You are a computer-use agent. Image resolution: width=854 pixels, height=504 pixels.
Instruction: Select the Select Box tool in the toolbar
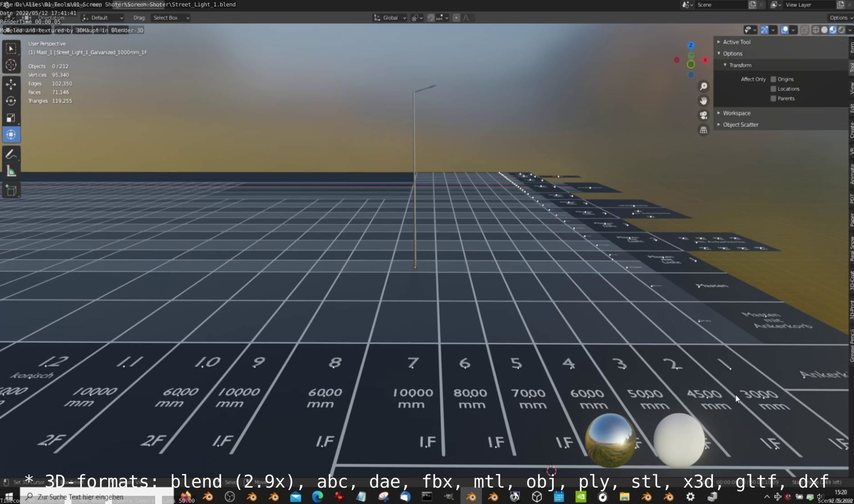11,48
